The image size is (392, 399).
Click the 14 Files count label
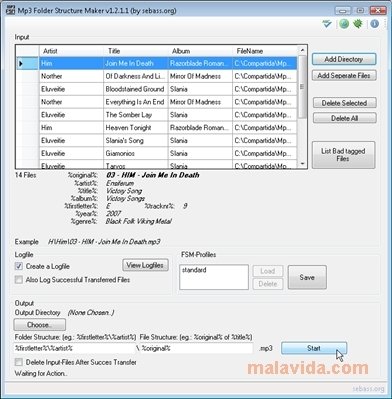[x=26, y=175]
